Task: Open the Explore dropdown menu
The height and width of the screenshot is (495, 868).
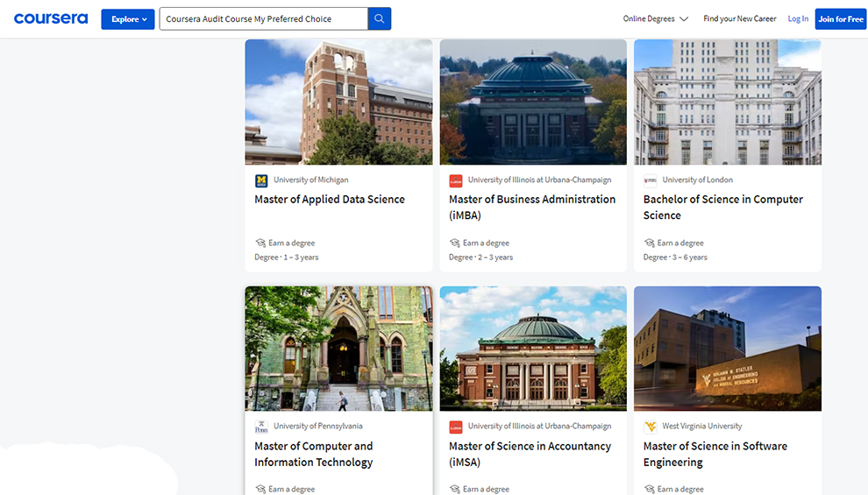Action: pyautogui.click(x=128, y=18)
